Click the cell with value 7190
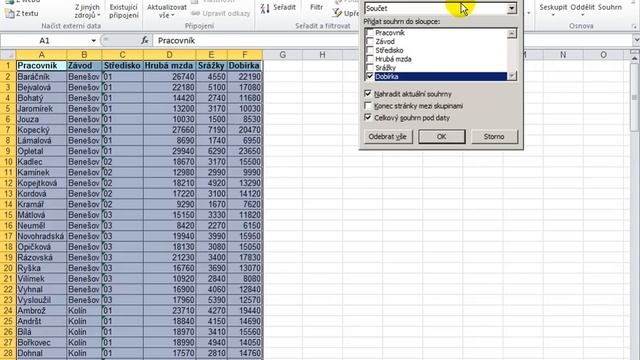 pos(211,130)
